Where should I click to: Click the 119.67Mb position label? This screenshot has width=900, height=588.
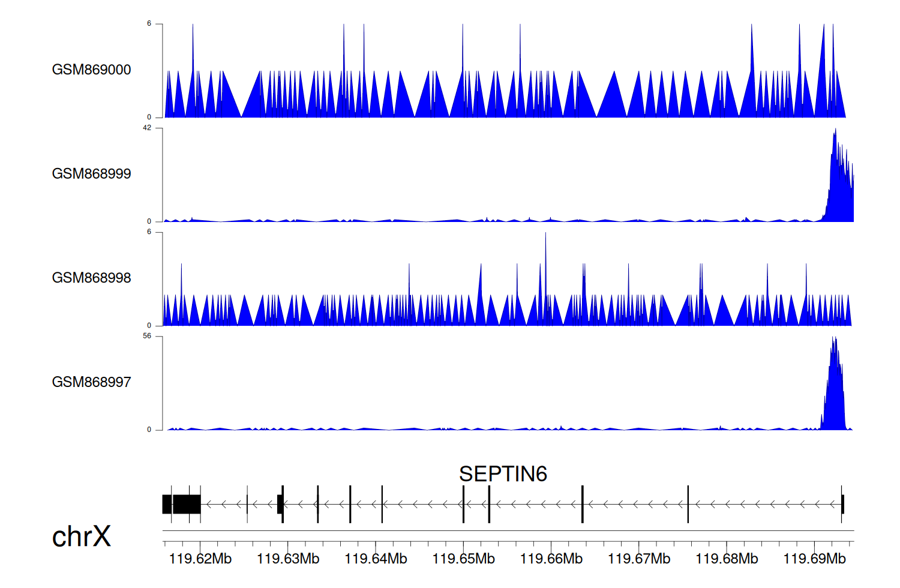pyautogui.click(x=639, y=559)
